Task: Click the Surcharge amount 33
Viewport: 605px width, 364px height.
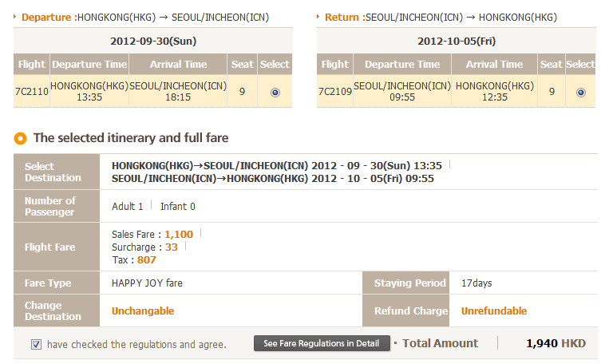Action: coord(172,247)
